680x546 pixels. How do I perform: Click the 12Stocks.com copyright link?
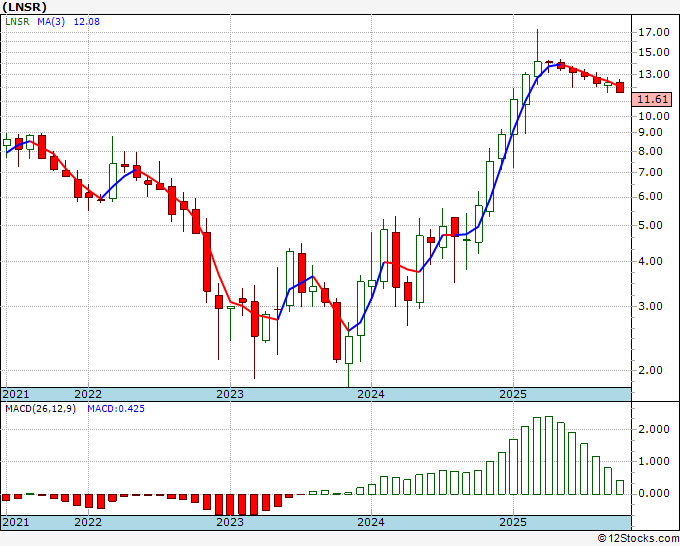(638, 539)
